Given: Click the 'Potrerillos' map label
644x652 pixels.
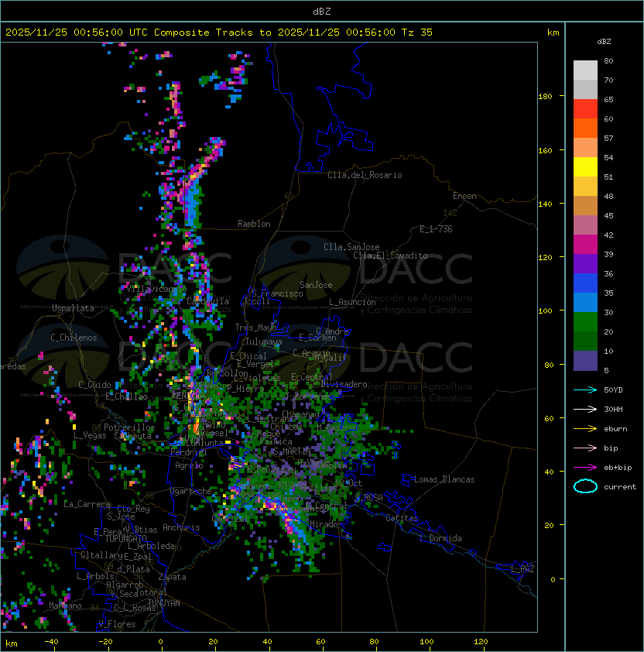Looking at the screenshot, I should tap(129, 427).
